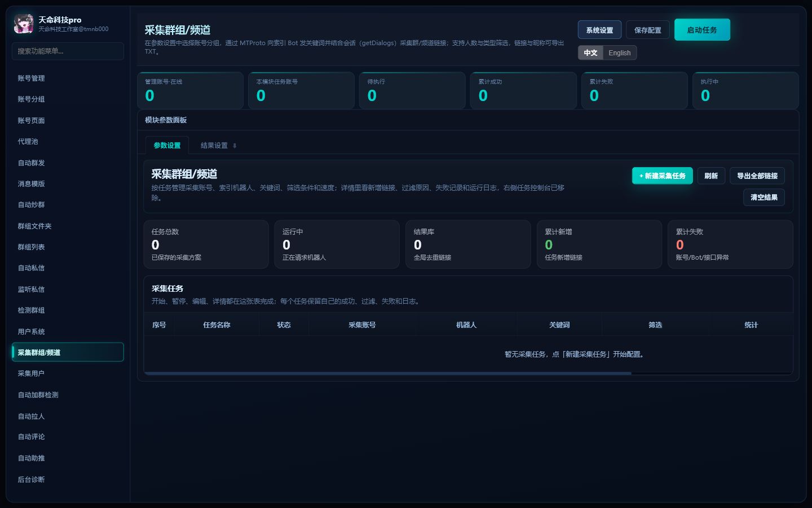Image resolution: width=812 pixels, height=508 pixels.
Task: Click the 清空结果 button
Action: click(764, 197)
